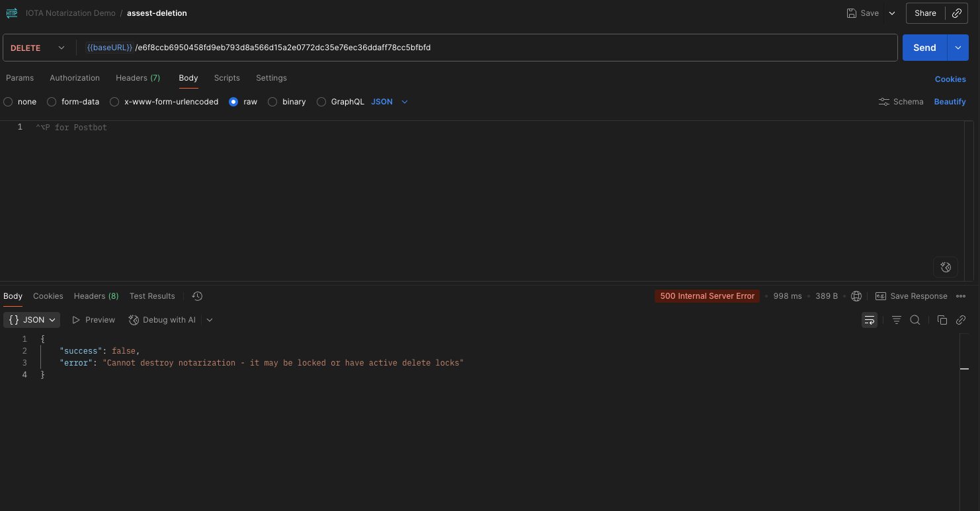Switch body type to form-data
This screenshot has height=511, width=980.
point(52,101)
